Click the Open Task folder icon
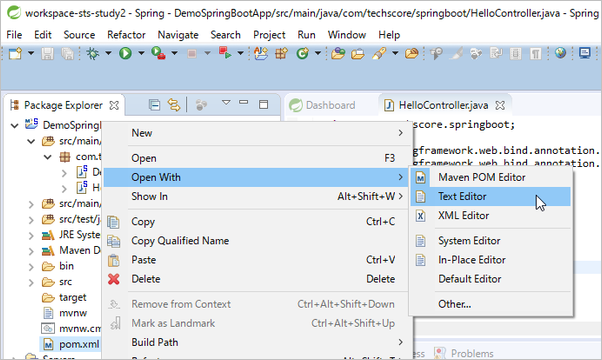The height and width of the screenshot is (360, 602). pyautogui.click(x=357, y=53)
